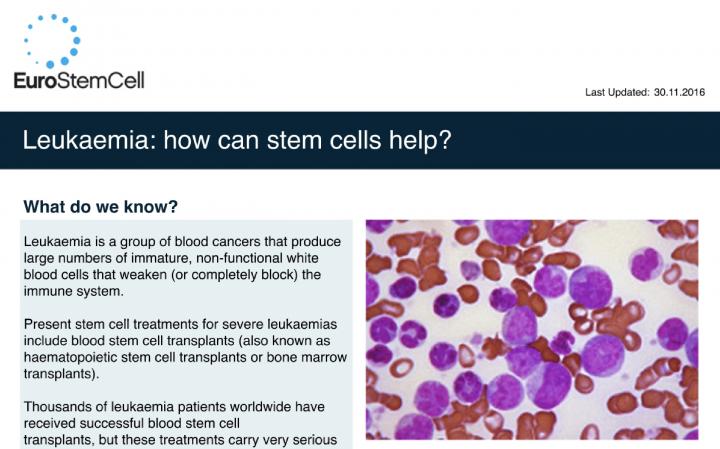Click the paragraph beginning 'Present stem cell treatments'

[185, 349]
